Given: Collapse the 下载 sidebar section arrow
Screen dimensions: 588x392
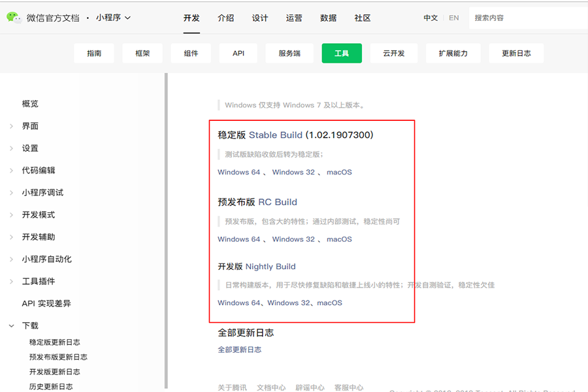Looking at the screenshot, I should 12,325.
